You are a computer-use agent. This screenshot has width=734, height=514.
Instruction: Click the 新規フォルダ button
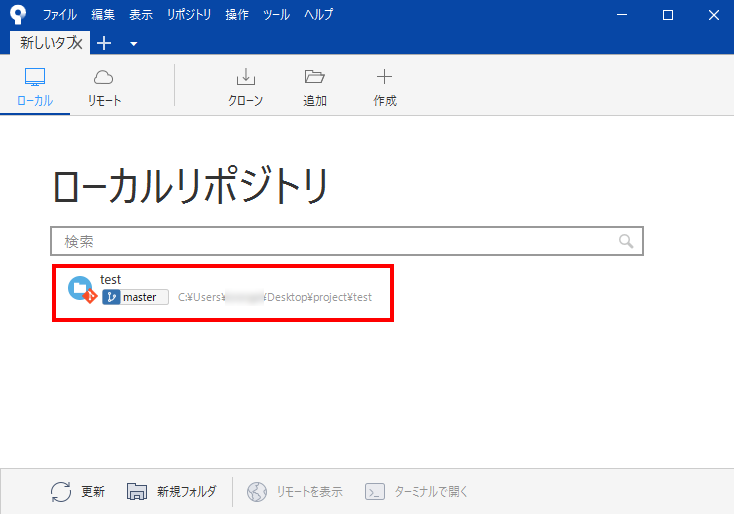click(172, 492)
